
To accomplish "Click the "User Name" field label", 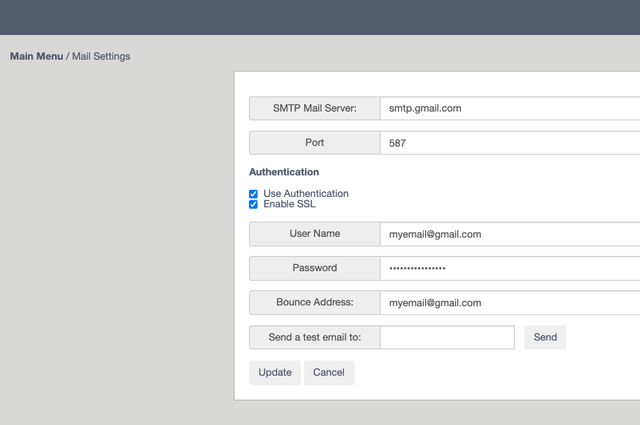I will pos(314,234).
